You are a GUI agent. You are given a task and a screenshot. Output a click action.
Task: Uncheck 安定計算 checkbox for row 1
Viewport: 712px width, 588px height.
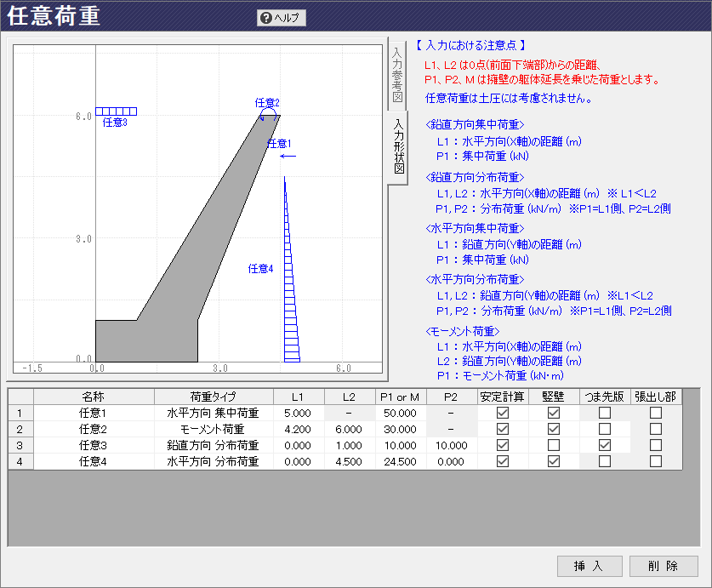pyautogui.click(x=503, y=413)
